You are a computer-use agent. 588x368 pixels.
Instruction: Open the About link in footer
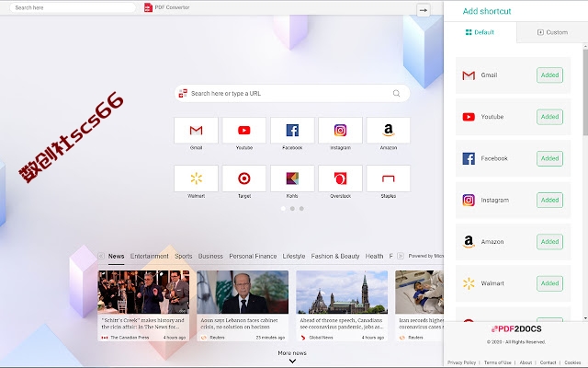[x=526, y=362]
